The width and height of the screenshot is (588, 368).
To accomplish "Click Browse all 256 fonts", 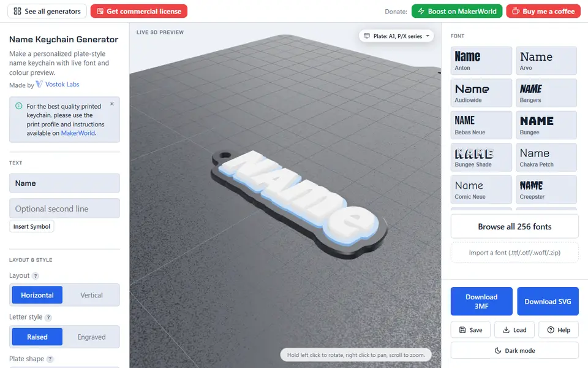I will tap(514, 226).
